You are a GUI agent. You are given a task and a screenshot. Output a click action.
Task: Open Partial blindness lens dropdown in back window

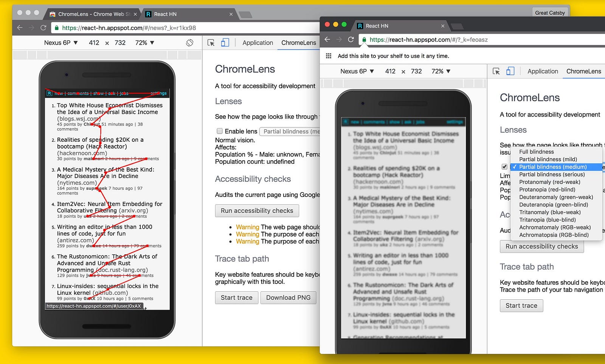point(290,131)
